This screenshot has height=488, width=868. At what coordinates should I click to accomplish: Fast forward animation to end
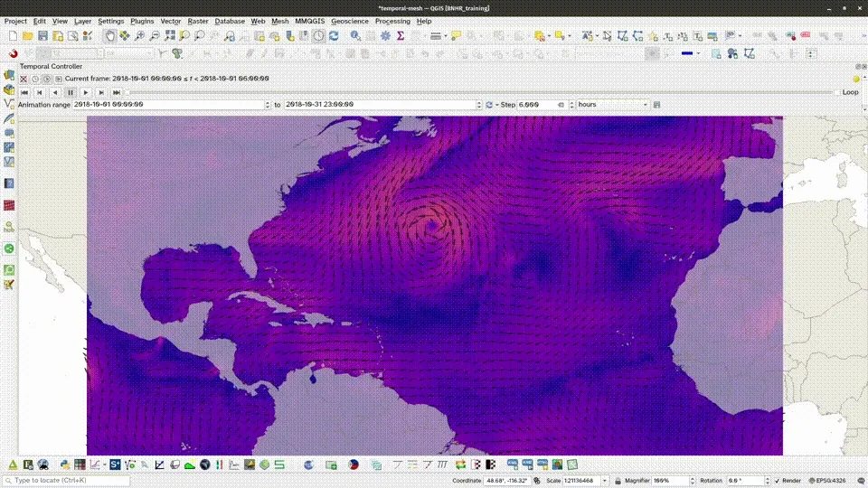tap(117, 93)
